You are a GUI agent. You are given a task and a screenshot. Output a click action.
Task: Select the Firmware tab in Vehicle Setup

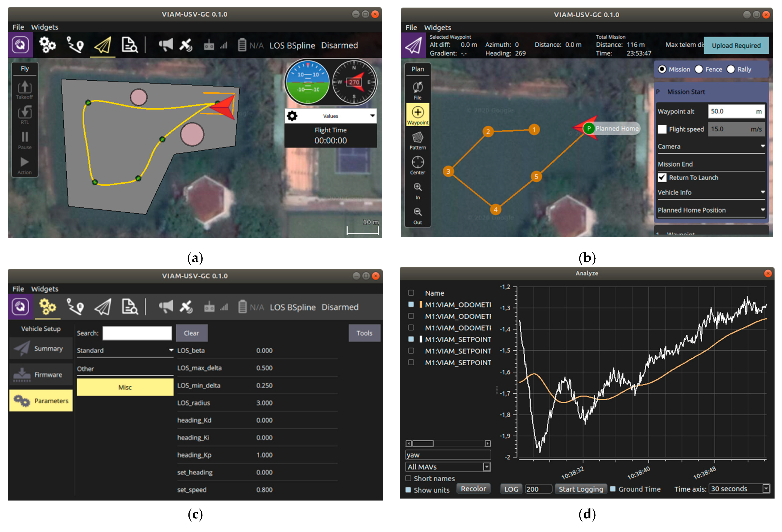click(x=41, y=375)
